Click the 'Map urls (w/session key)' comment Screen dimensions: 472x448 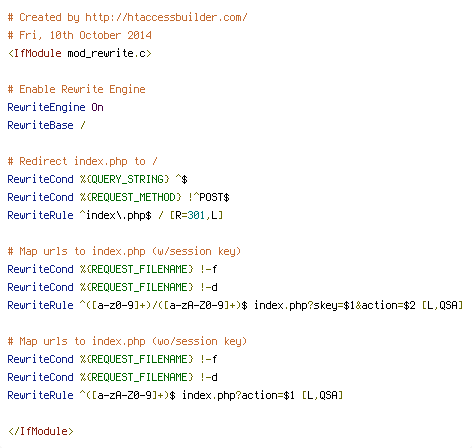pos(124,251)
